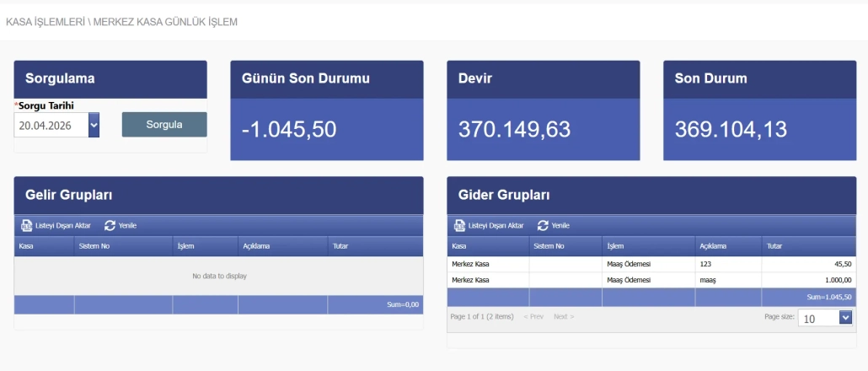The image size is (868, 371).
Task: Click the Gider Grupları Sistem No header
Action: [548, 246]
